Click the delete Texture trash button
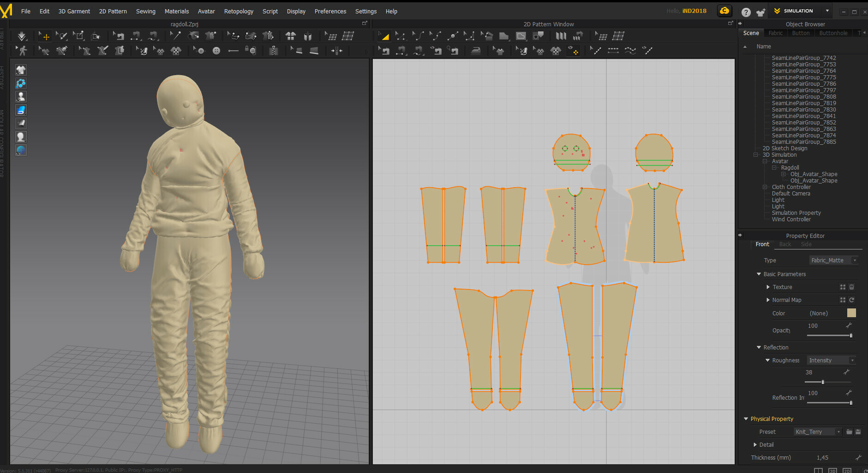This screenshot has width=868, height=473. 852,287
